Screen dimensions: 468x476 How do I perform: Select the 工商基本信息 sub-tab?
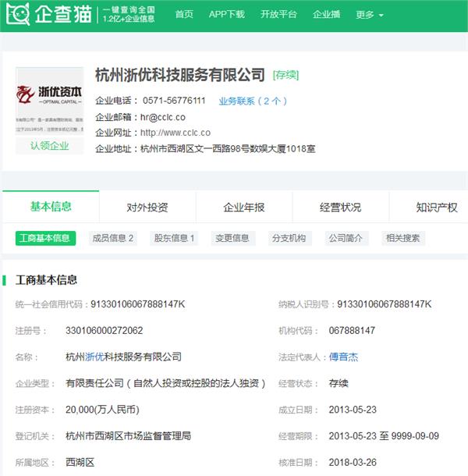[45, 238]
